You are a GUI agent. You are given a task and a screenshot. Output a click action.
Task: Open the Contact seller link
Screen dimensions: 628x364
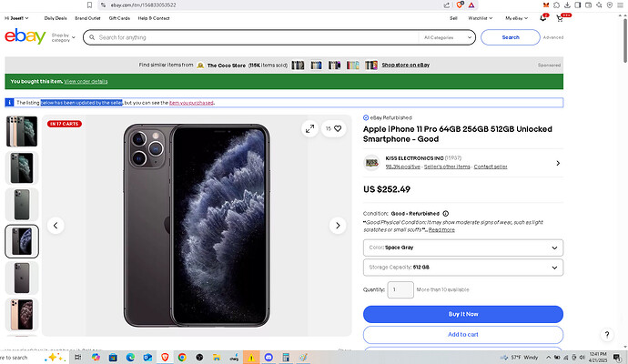click(491, 167)
